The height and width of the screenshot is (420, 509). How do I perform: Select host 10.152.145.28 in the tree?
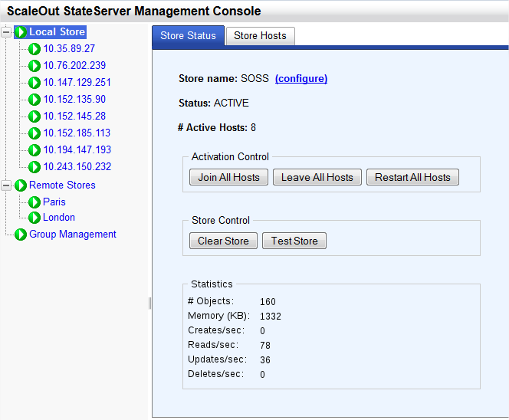[74, 116]
